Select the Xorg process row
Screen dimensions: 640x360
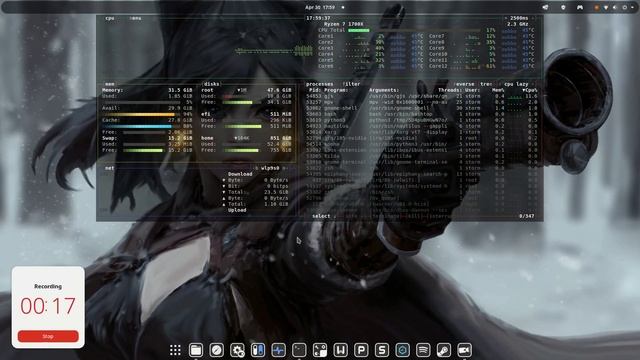(x=422, y=132)
